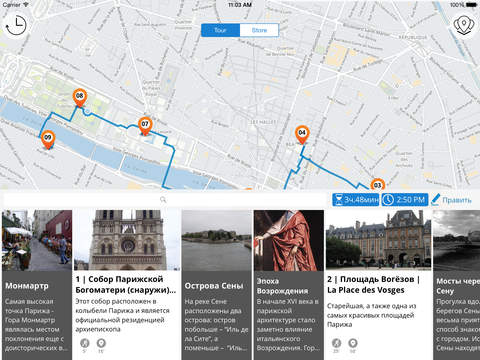Image resolution: width=480 pixels, height=360 pixels.
Task: Open the Мосты через Сену card
Action: 457,285
